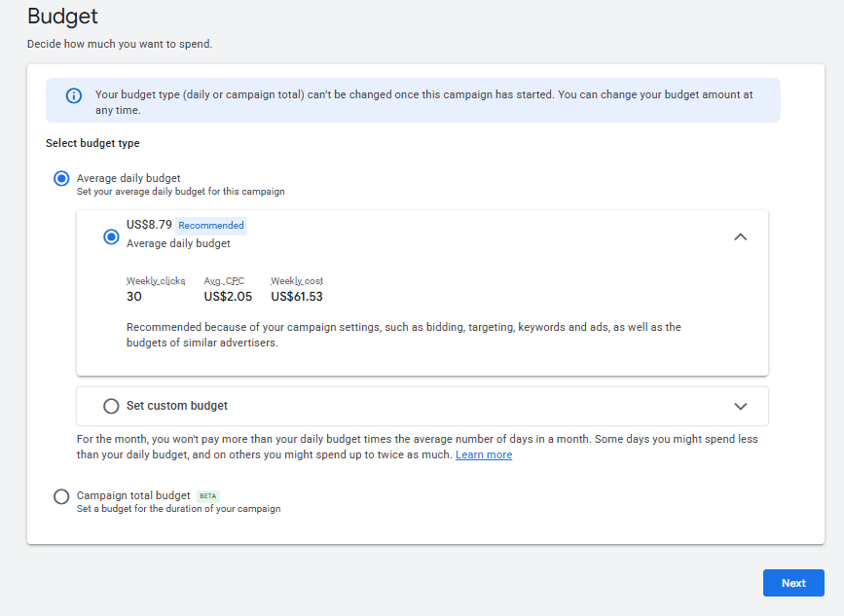Select the Set custom budget radio button

coord(111,406)
